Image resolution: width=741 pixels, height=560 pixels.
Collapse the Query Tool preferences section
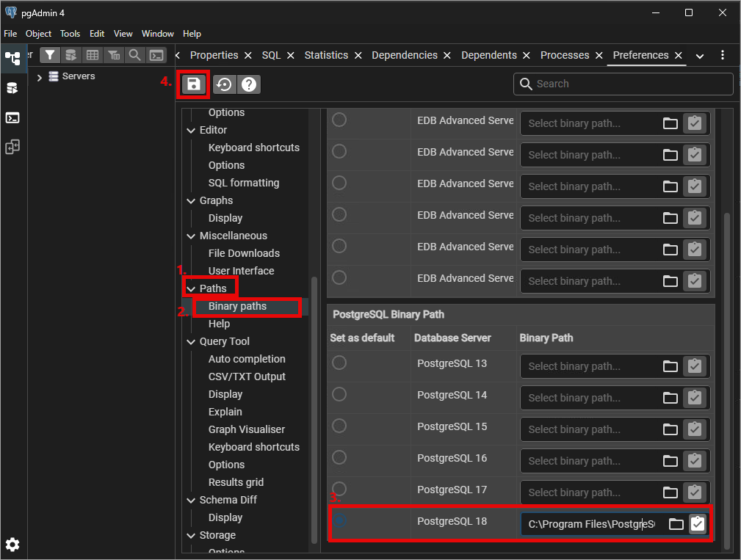192,341
